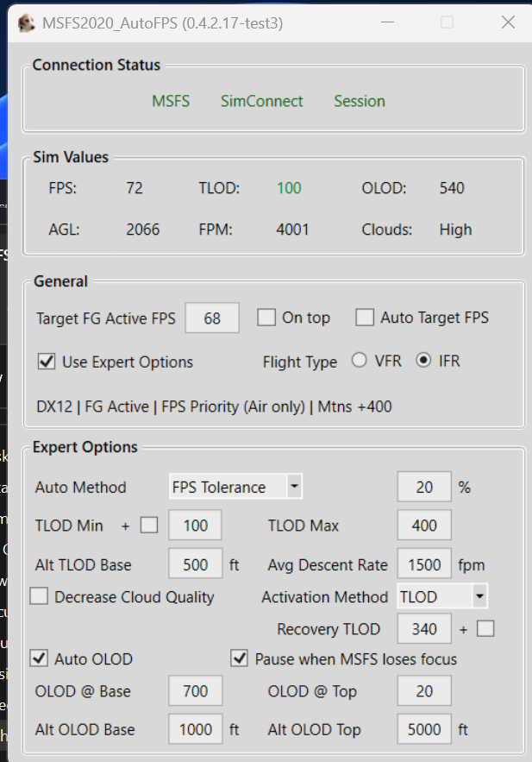Tick the TLOD Min plus checkbox
This screenshot has width=532, height=762.
point(149,525)
